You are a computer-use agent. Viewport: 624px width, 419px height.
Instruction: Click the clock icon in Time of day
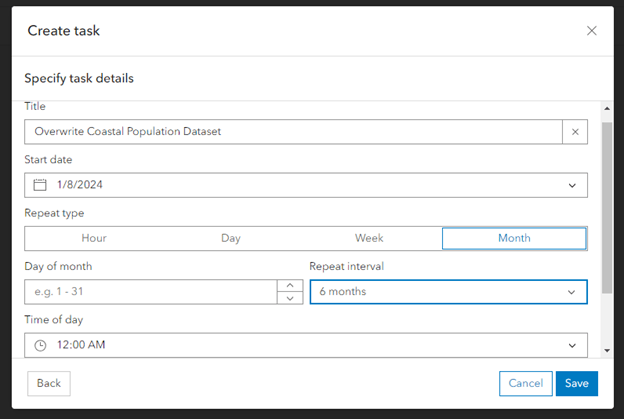(40, 345)
